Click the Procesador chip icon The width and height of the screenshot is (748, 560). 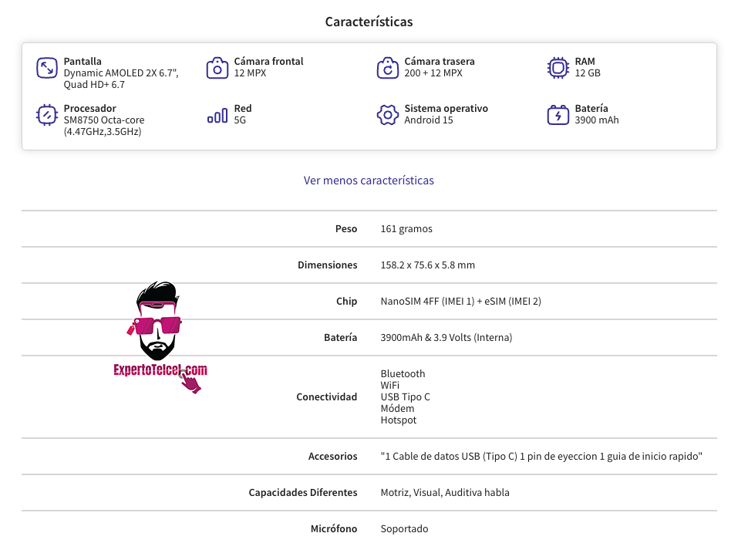click(47, 115)
